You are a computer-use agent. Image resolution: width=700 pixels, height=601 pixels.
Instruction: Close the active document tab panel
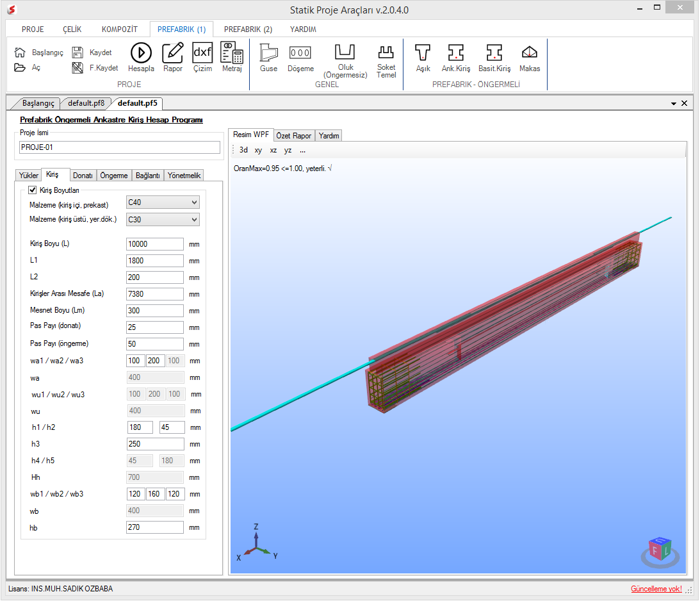(685, 104)
